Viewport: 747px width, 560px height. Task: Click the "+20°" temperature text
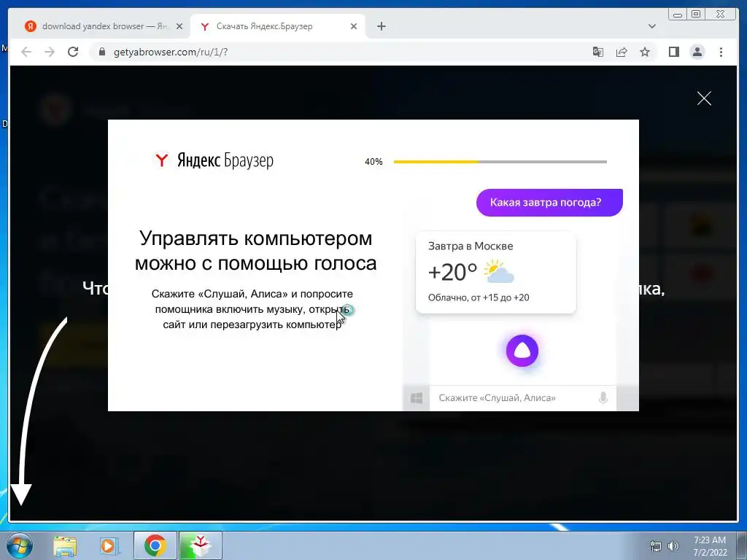tap(452, 273)
